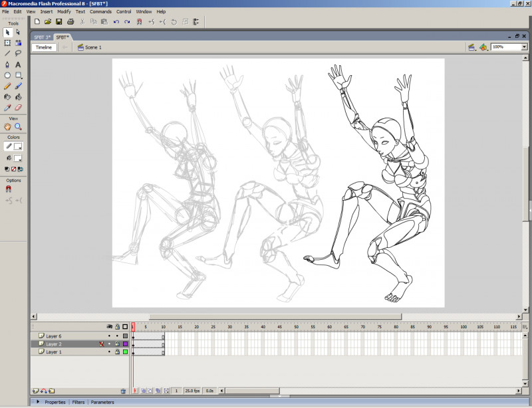The image size is (532, 408).
Task: Select the Eraser tool
Action: point(19,107)
